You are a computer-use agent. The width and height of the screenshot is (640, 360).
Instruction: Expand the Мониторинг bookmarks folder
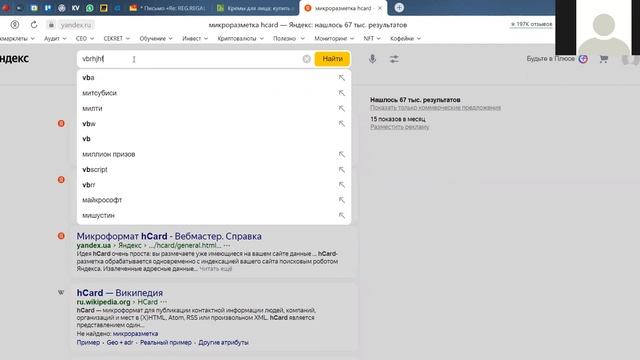coord(334,38)
